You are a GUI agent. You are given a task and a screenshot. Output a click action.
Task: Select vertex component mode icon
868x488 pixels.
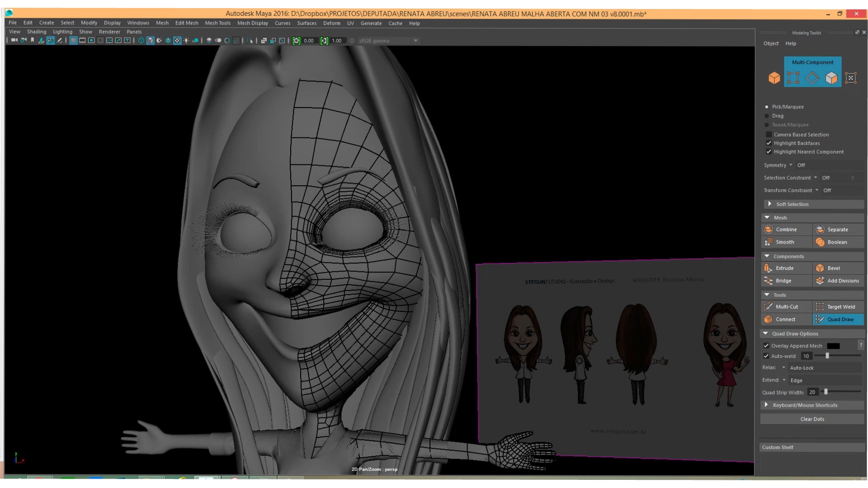pyautogui.click(x=793, y=78)
